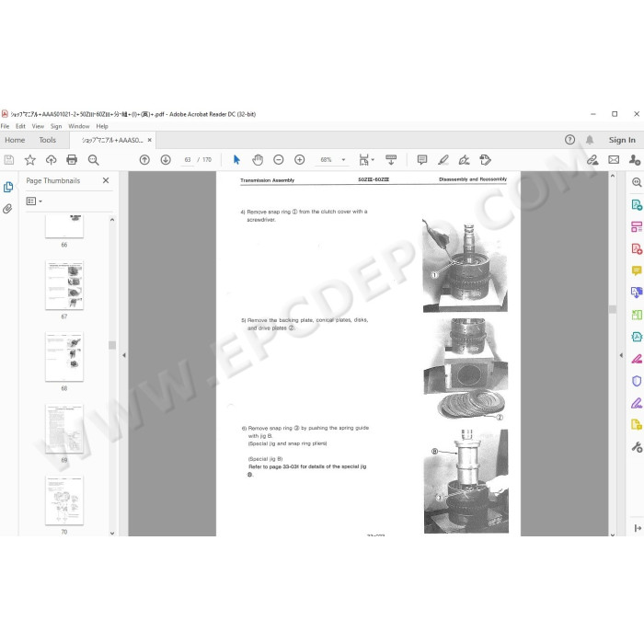Open the Export PDF tool in right pane
Screen dimensions: 644x644
[x=637, y=204]
